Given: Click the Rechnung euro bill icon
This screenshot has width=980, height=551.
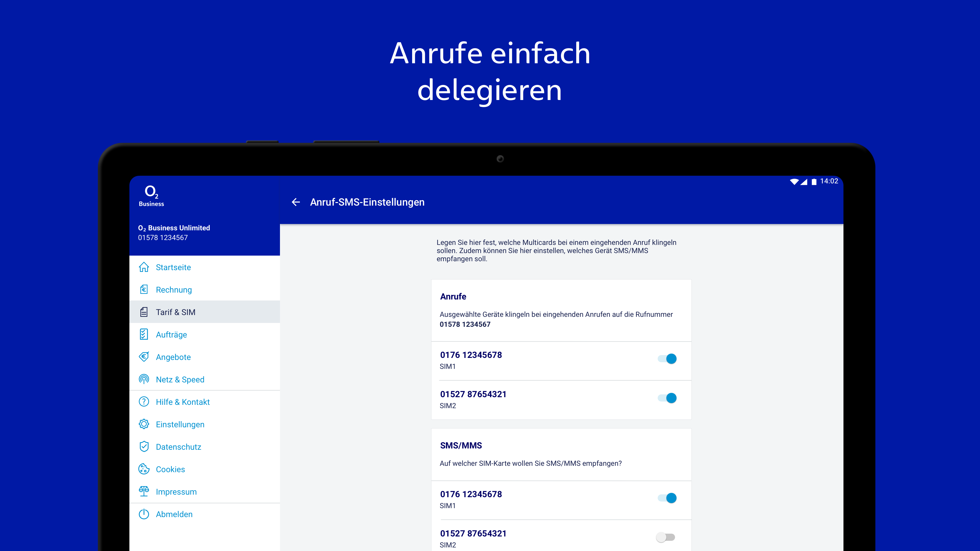Looking at the screenshot, I should [144, 290].
